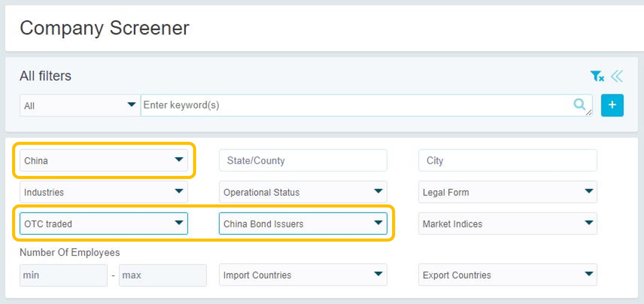Open the All category dropdown
The width and height of the screenshot is (644, 304).
click(79, 105)
